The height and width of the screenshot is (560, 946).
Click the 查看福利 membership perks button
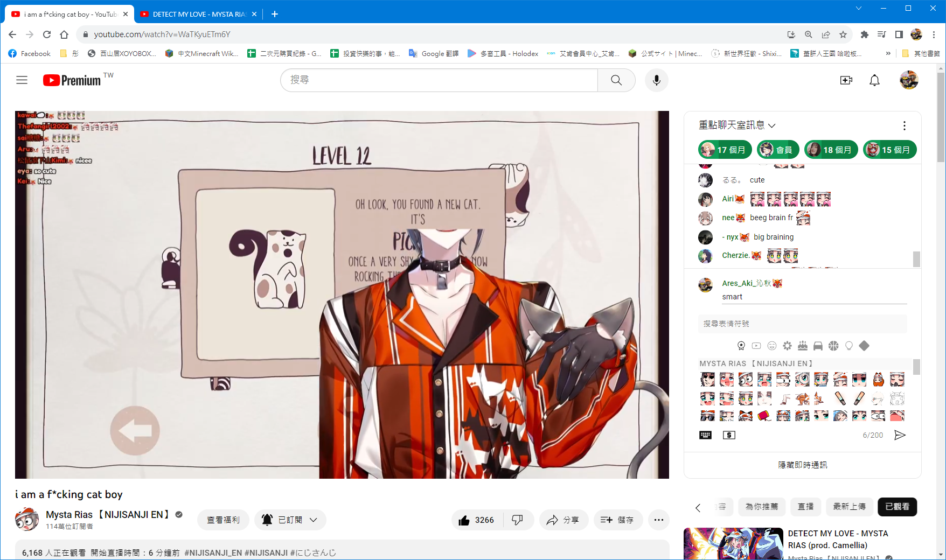223,520
